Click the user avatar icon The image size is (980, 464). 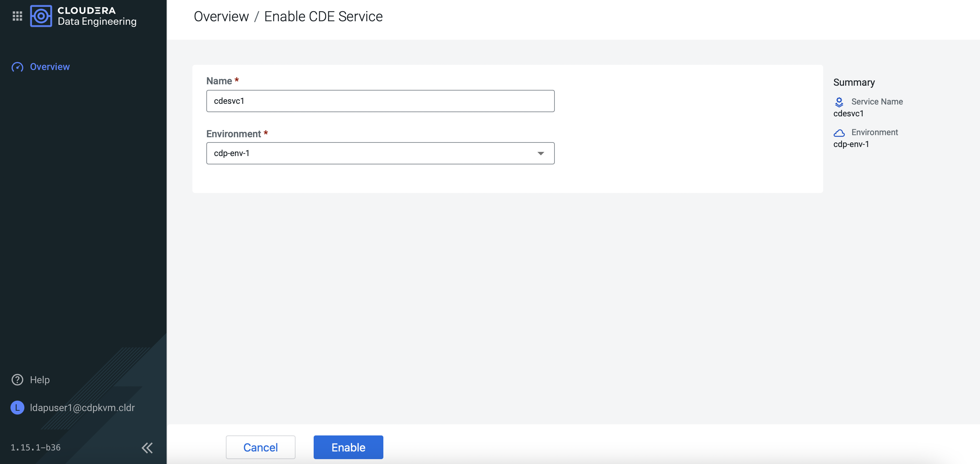tap(17, 407)
